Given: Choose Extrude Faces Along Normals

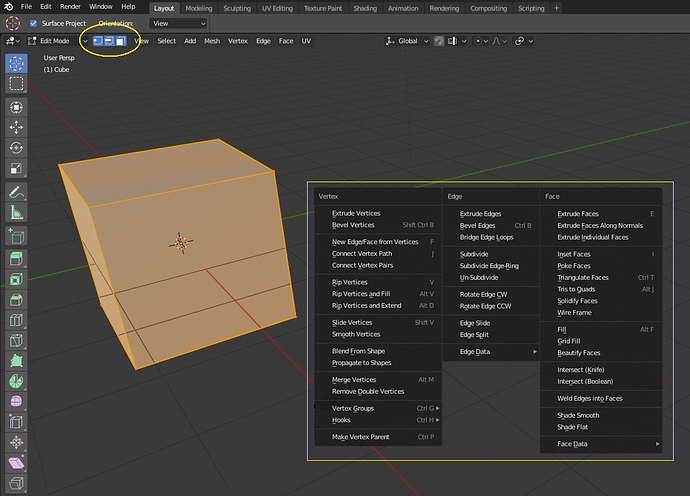Looking at the screenshot, I should pyautogui.click(x=601, y=225).
